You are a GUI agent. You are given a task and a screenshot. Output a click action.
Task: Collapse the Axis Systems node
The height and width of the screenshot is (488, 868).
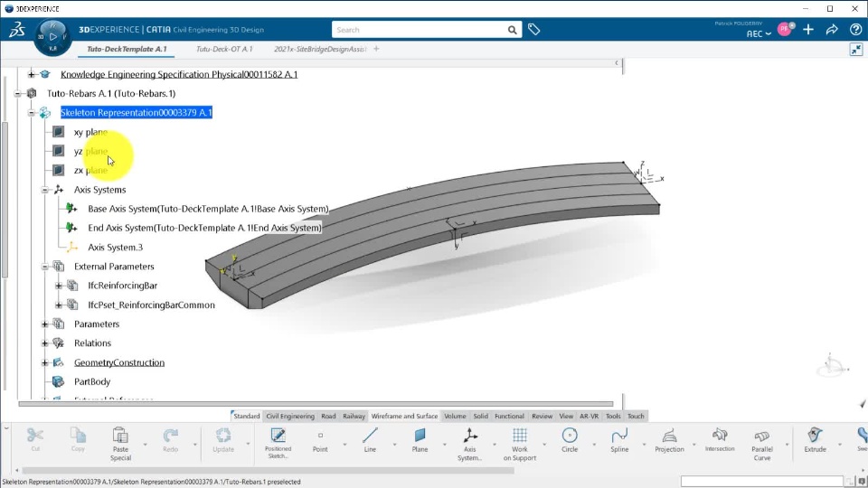(45, 190)
